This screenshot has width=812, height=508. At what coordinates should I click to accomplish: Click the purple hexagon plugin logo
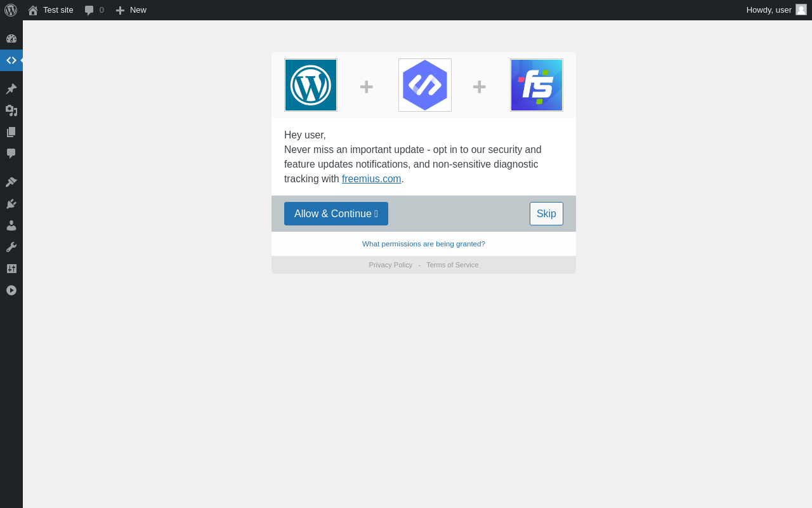425,85
